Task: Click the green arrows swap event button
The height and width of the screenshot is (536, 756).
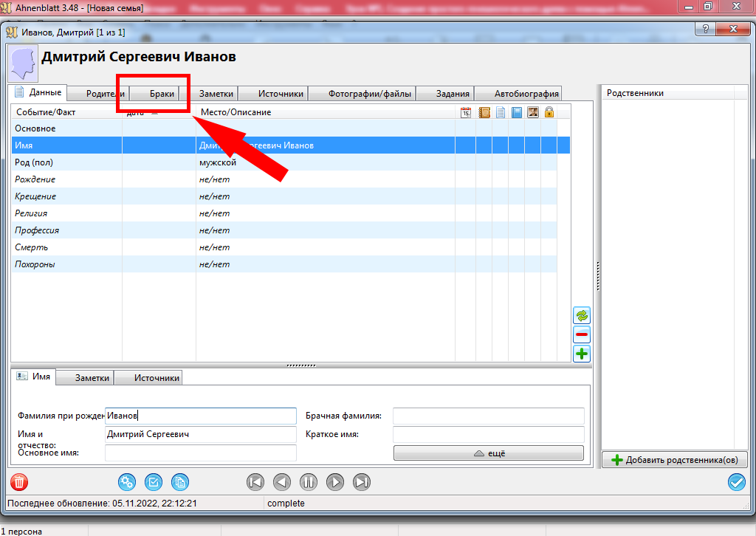Action: (582, 315)
